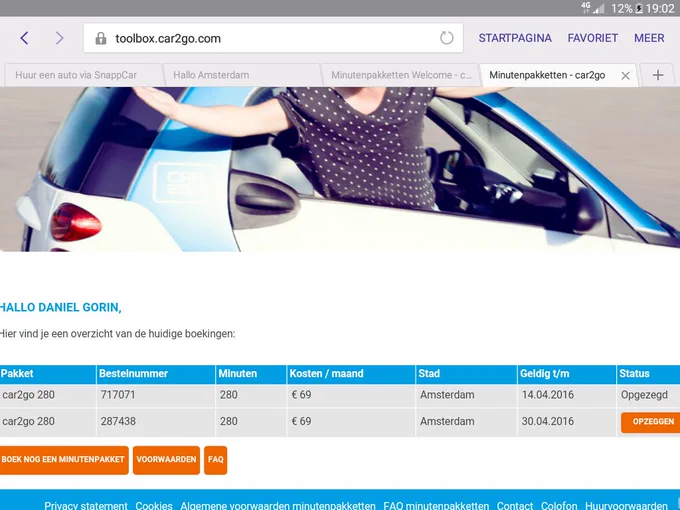Open the Privacy statement footer link
Image resolution: width=680 pixels, height=510 pixels.
pos(86,505)
